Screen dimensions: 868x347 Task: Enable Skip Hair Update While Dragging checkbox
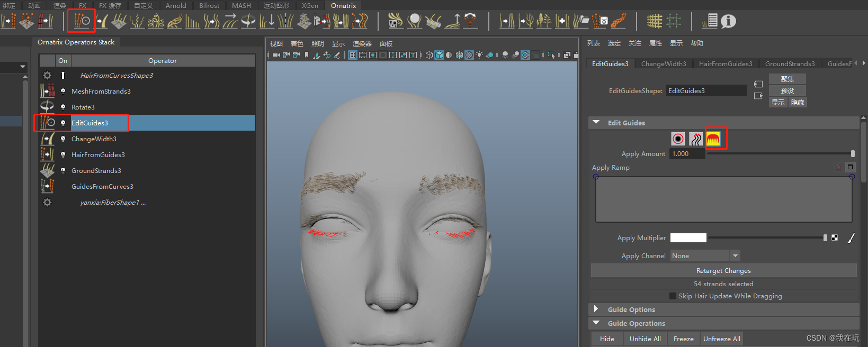(673, 296)
